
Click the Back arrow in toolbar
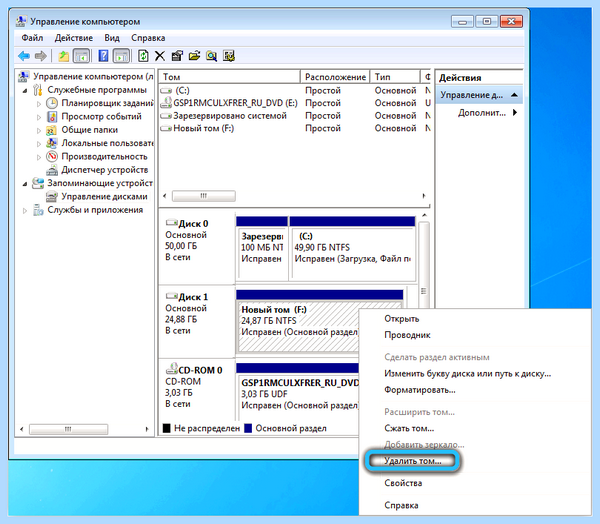24,56
